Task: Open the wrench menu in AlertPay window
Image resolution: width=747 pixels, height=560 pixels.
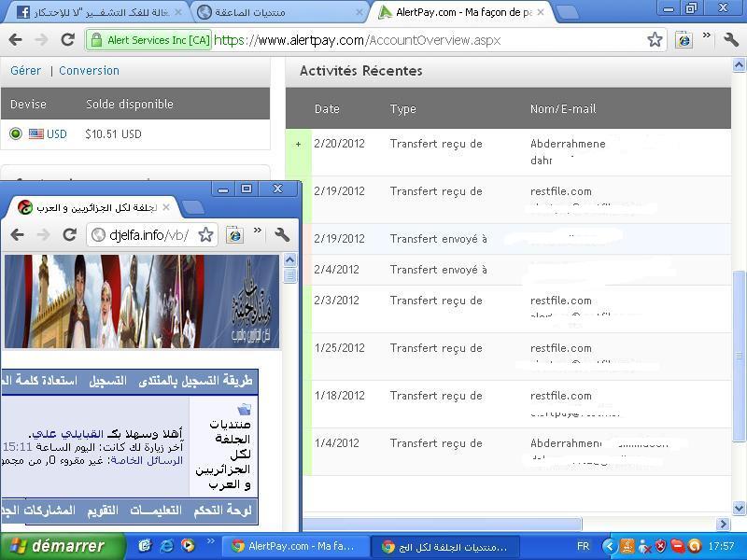Action: pos(730,39)
